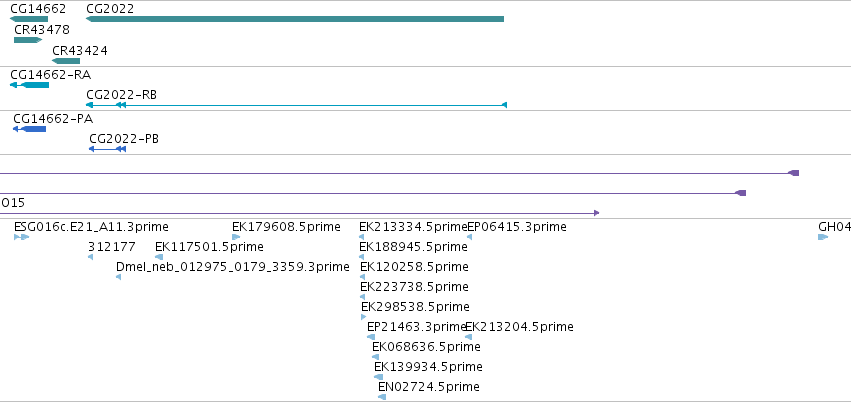Click the EN02724.5prime arrow icon

[x=382, y=397]
